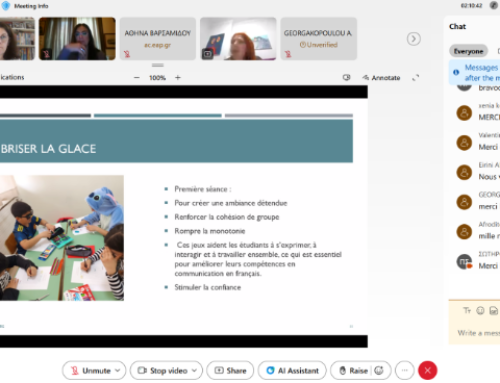The height and width of the screenshot is (383, 500).
Task: Click the zoom in plus icon
Action: [178, 78]
